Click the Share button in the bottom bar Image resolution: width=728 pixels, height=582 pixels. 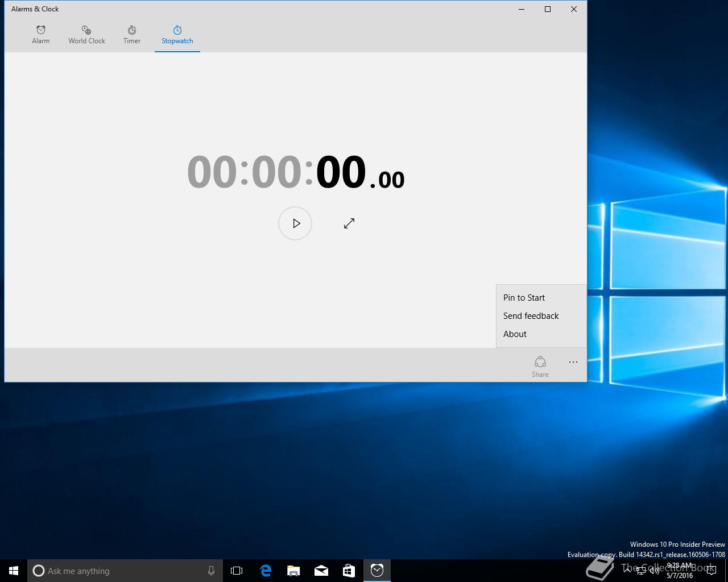coord(540,366)
